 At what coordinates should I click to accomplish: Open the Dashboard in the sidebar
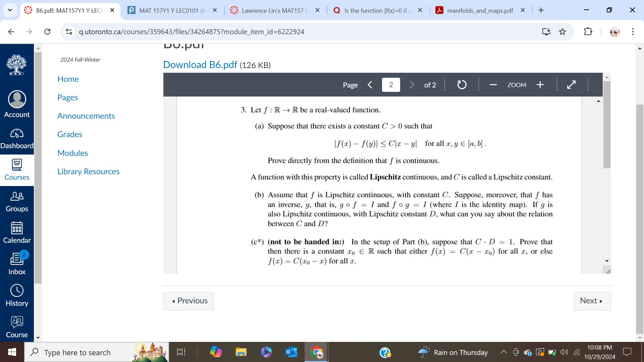(x=17, y=139)
